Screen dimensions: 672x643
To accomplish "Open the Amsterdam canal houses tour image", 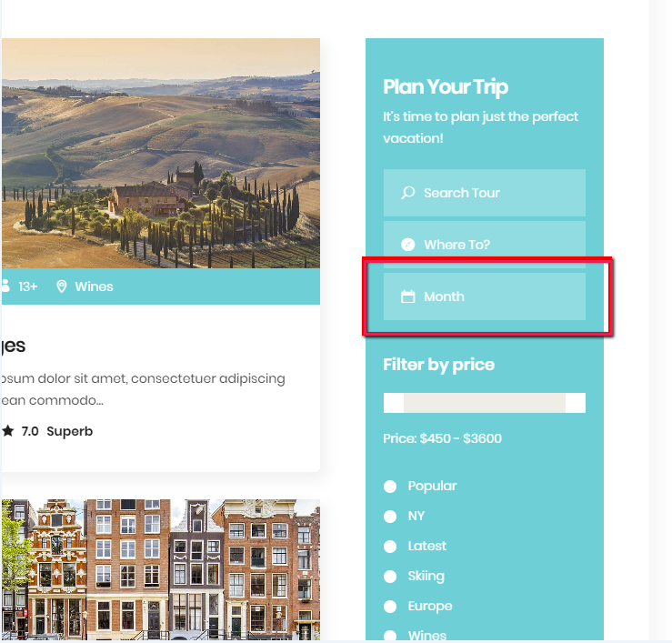I will point(160,569).
